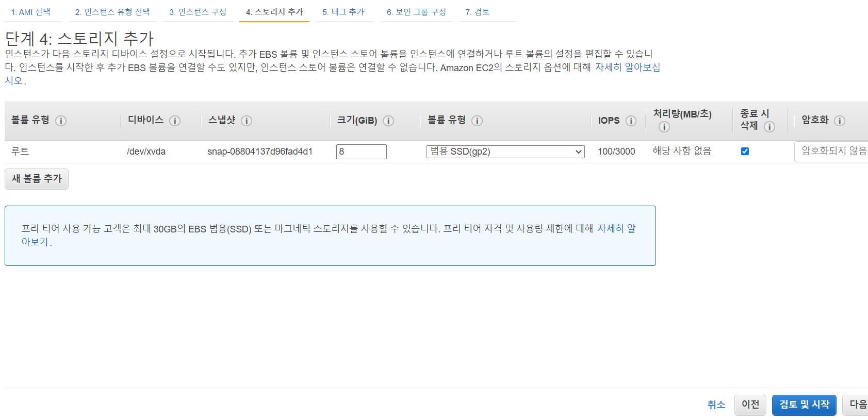Image resolution: width=868 pixels, height=420 pixels.
Task: Open info icon beside second 볼륨 유형 header
Action: point(477,121)
